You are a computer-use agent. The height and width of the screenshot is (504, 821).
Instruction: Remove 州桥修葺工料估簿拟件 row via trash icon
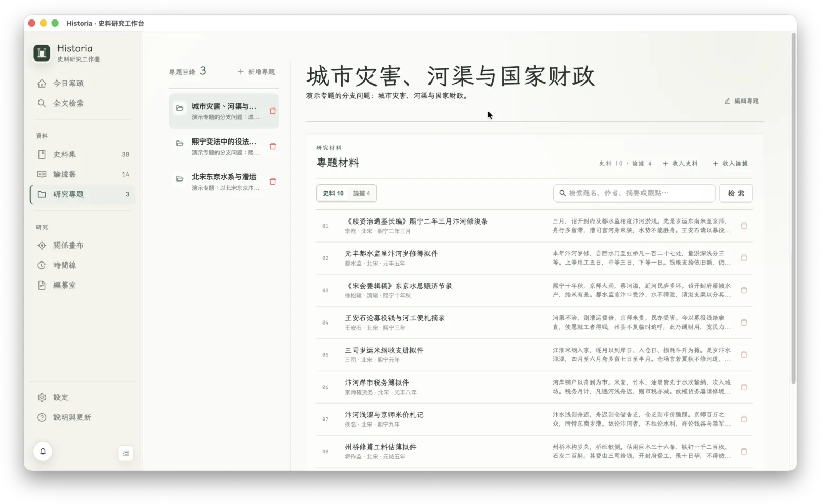[x=744, y=451]
